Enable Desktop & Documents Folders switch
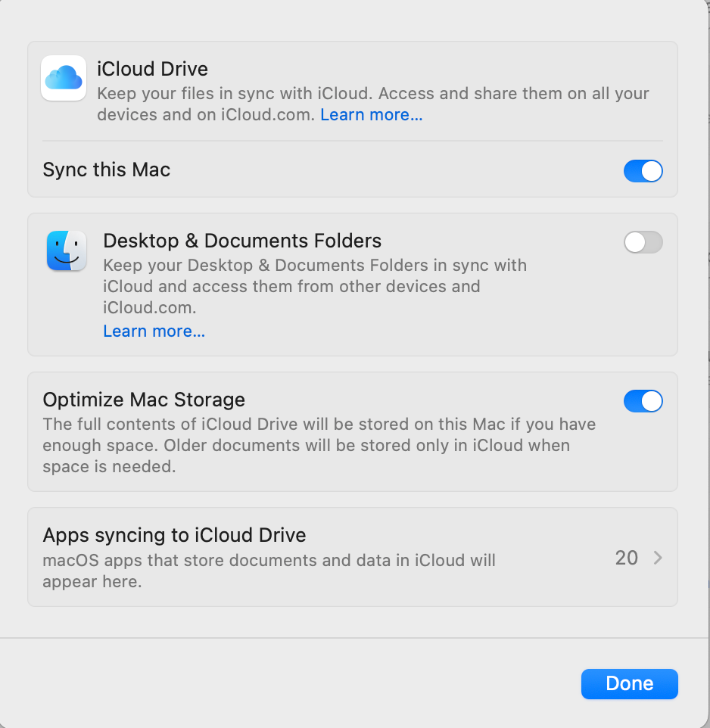This screenshot has width=710, height=728. [643, 242]
